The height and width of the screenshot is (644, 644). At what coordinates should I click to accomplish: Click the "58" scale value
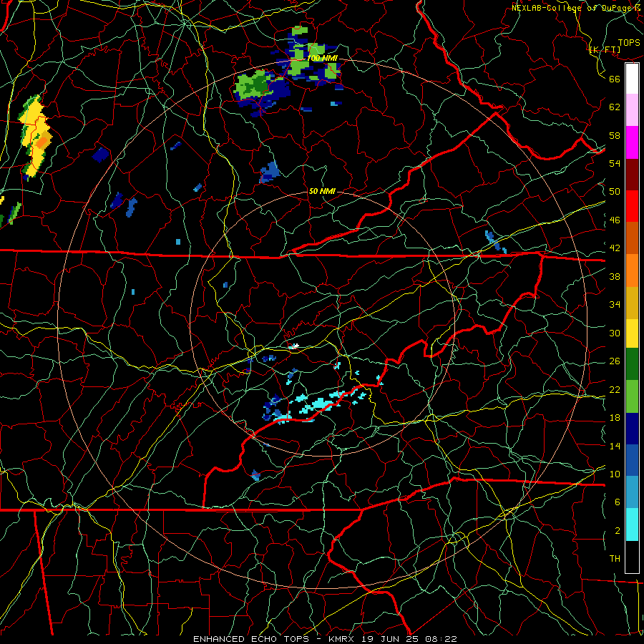pyautogui.click(x=615, y=135)
